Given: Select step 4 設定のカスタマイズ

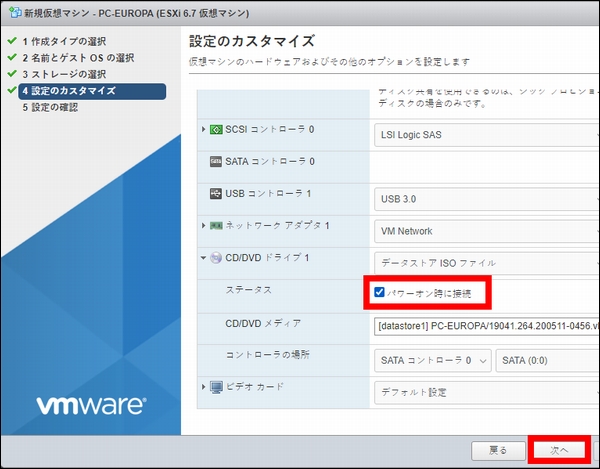Looking at the screenshot, I should tap(92, 91).
